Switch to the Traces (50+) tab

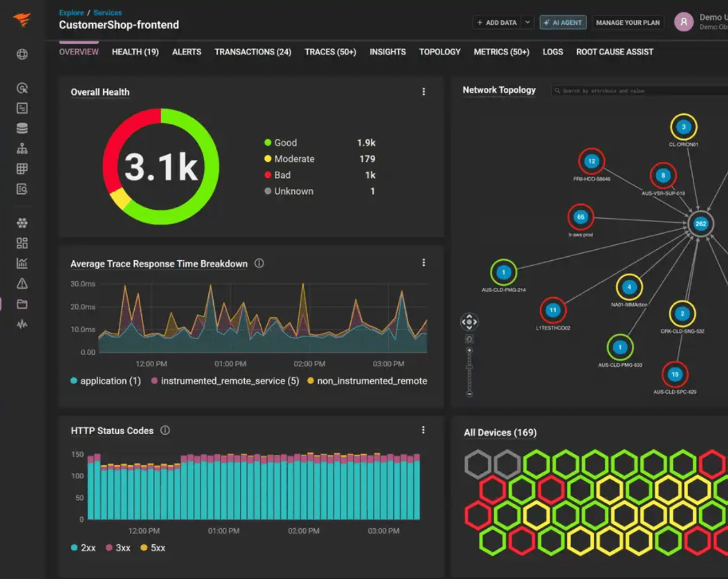[330, 51]
